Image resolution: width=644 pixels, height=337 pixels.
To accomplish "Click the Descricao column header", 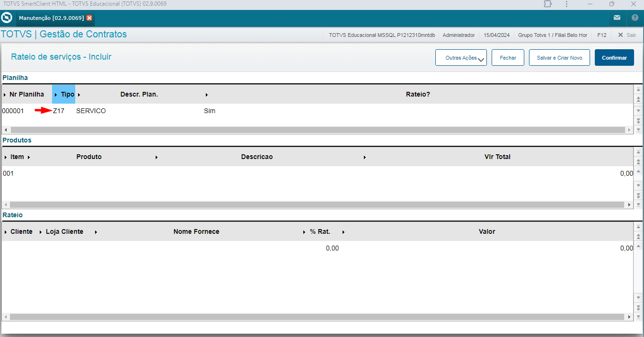I will (x=256, y=157).
